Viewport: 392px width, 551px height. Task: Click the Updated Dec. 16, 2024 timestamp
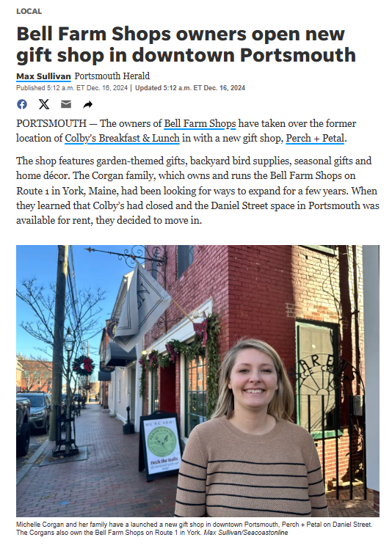coord(190,88)
